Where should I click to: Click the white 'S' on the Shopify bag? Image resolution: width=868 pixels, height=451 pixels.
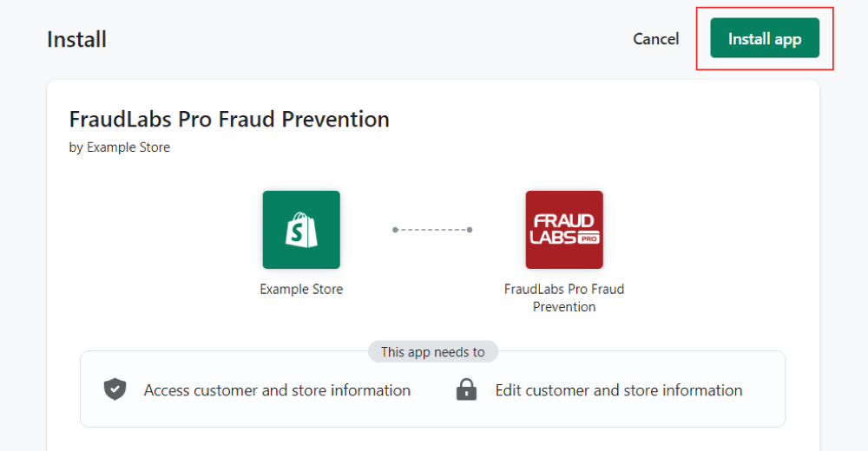click(x=298, y=233)
